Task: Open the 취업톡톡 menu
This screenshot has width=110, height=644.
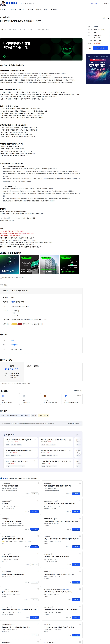Action: [x=54, y=9]
